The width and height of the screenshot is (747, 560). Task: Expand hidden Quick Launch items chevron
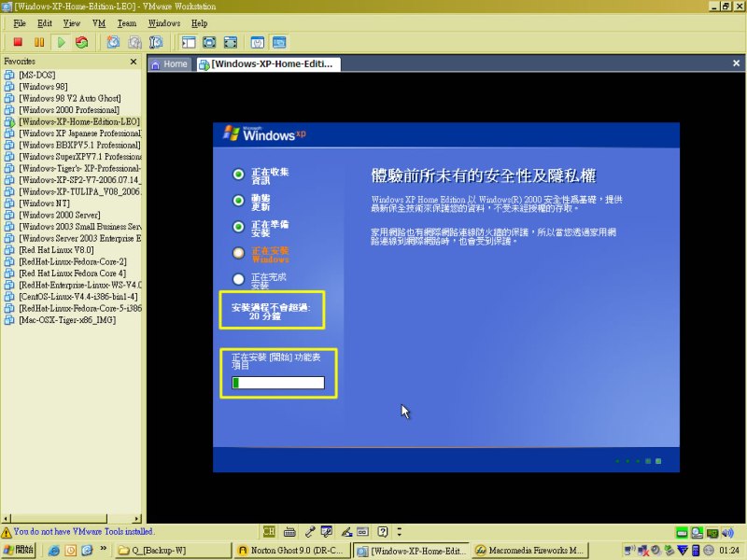(x=103, y=549)
